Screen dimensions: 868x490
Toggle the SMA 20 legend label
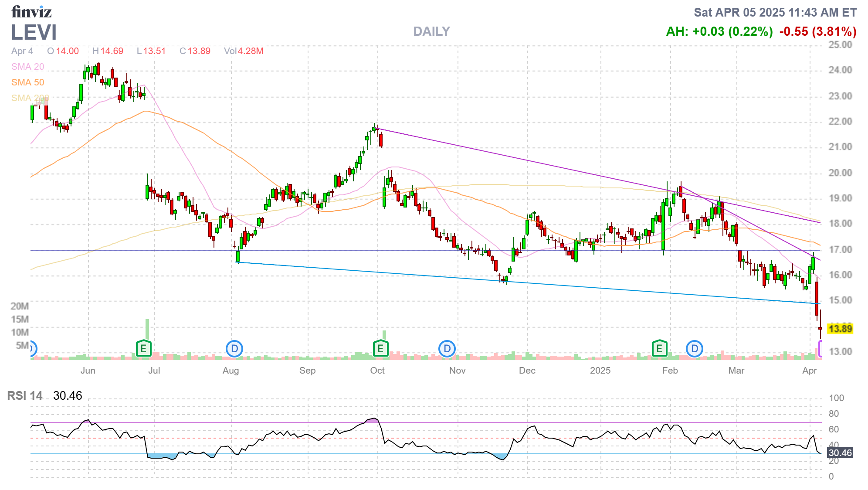tap(27, 67)
